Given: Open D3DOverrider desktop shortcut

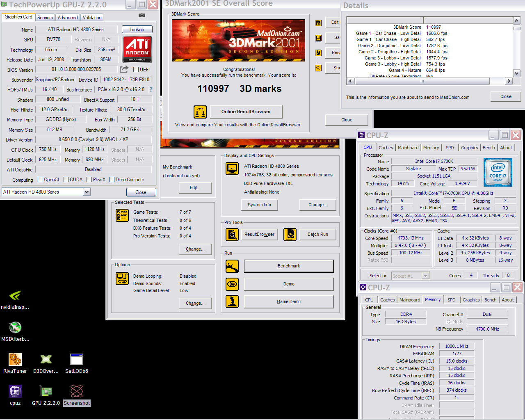Looking at the screenshot, I should (x=46, y=363).
